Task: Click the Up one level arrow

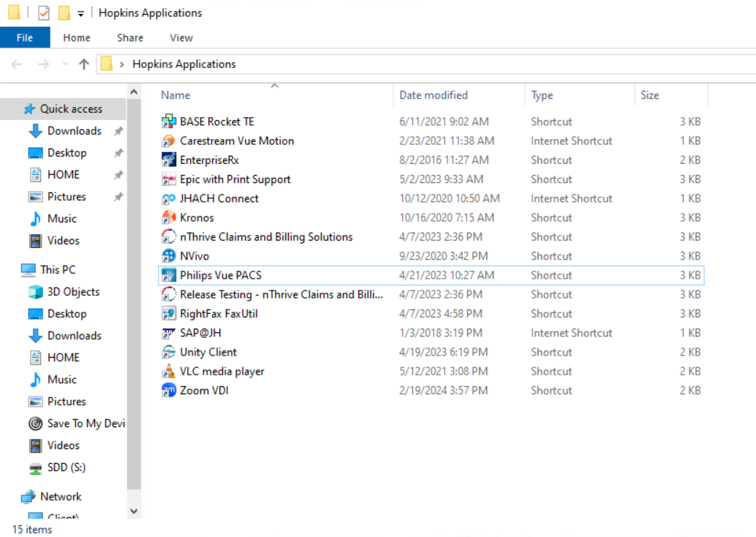Action: pyautogui.click(x=84, y=64)
